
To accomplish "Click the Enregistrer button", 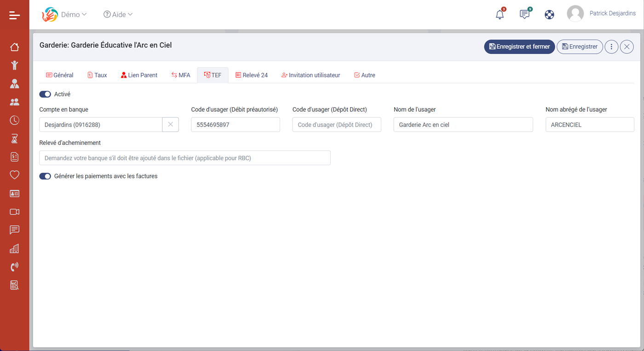I will tap(580, 46).
